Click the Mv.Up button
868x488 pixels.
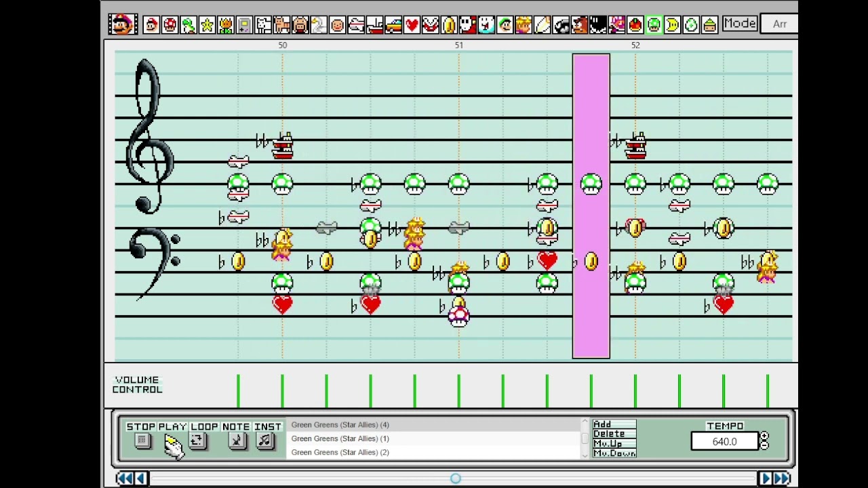coord(614,443)
